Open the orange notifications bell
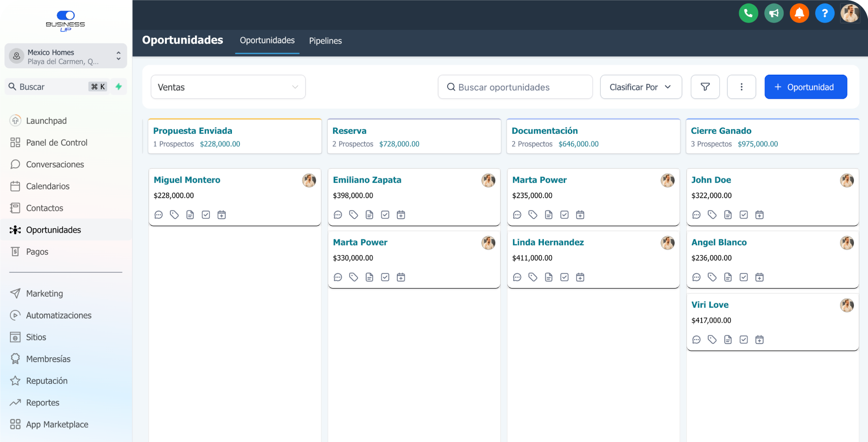Viewport: 868px width, 442px height. (x=799, y=13)
